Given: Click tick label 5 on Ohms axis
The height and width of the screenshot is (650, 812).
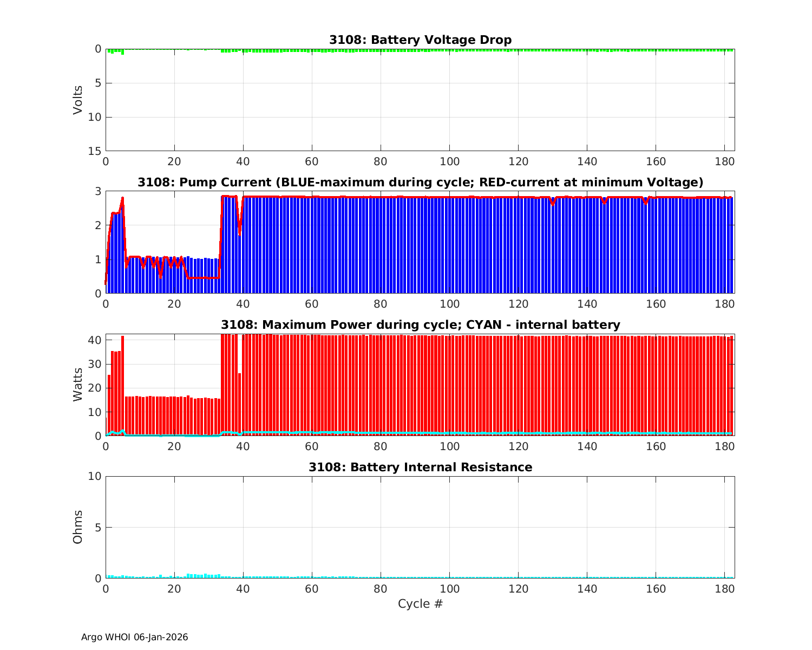Looking at the screenshot, I should (x=98, y=528).
